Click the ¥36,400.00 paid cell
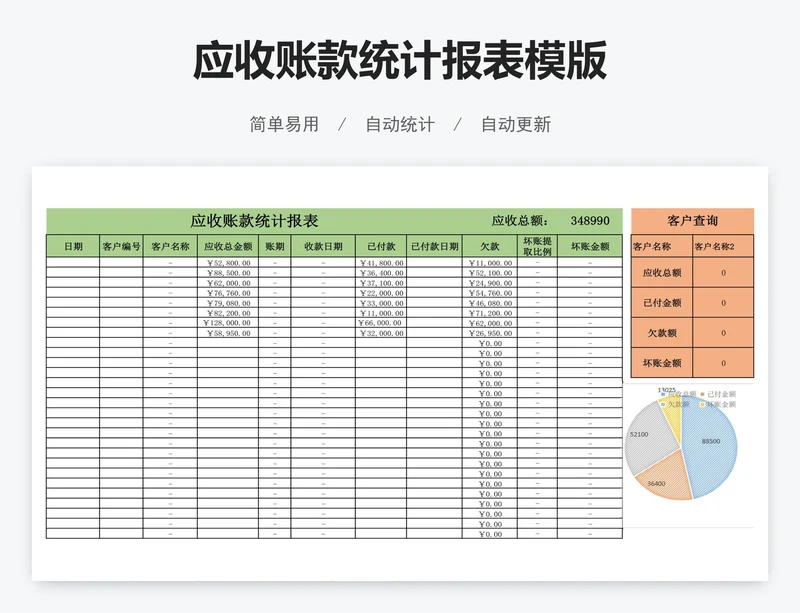 381,273
